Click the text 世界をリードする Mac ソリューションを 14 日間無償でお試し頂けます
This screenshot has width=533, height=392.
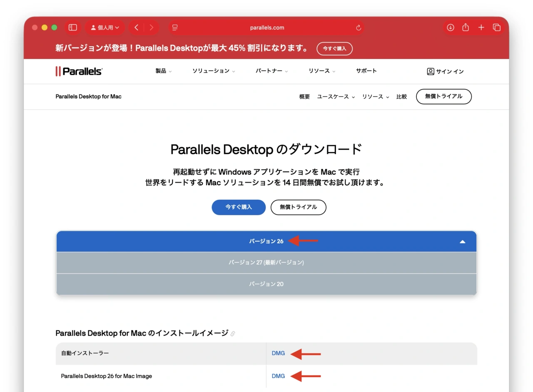point(265,183)
